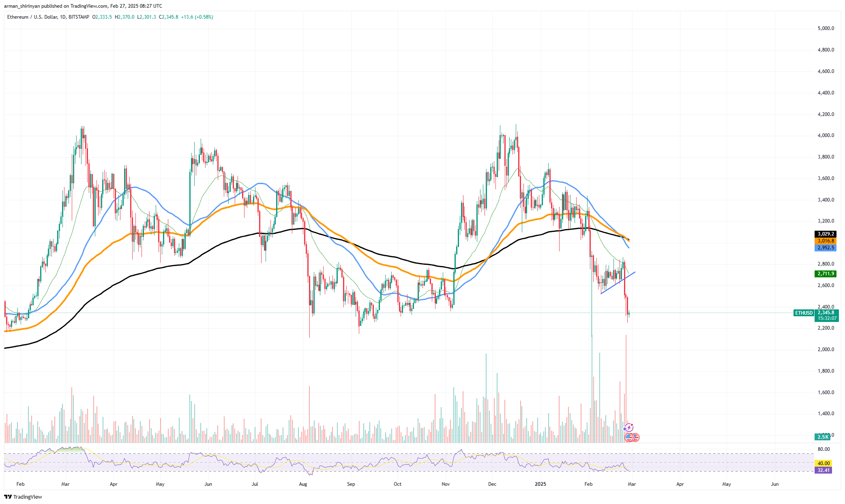Screen dimensions: 845x504
Task: Click the yellow 40.00 RSI label
Action: [x=823, y=463]
